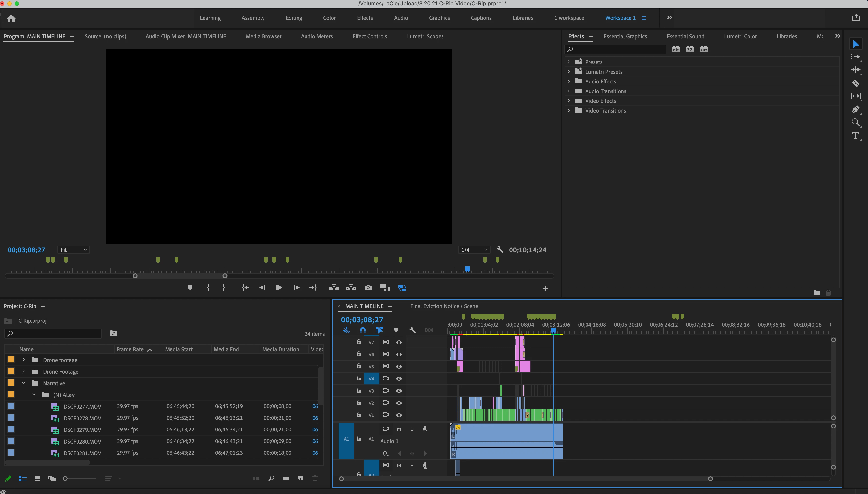This screenshot has width=868, height=494.
Task: Collapse the Narrative bin
Action: pyautogui.click(x=23, y=383)
